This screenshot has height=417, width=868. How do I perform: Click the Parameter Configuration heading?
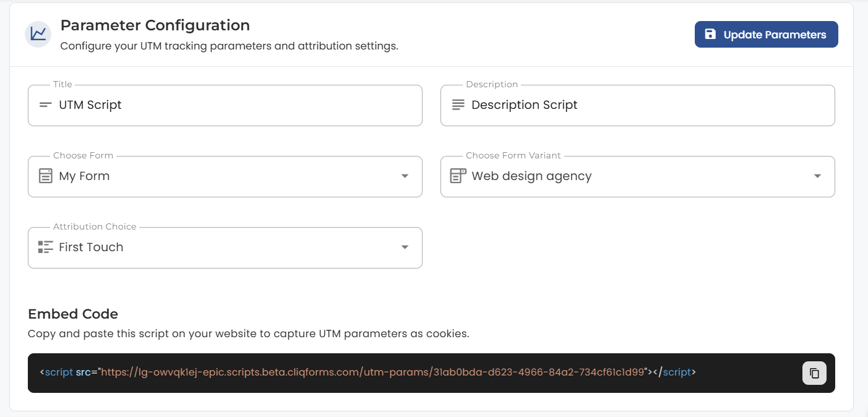point(155,25)
